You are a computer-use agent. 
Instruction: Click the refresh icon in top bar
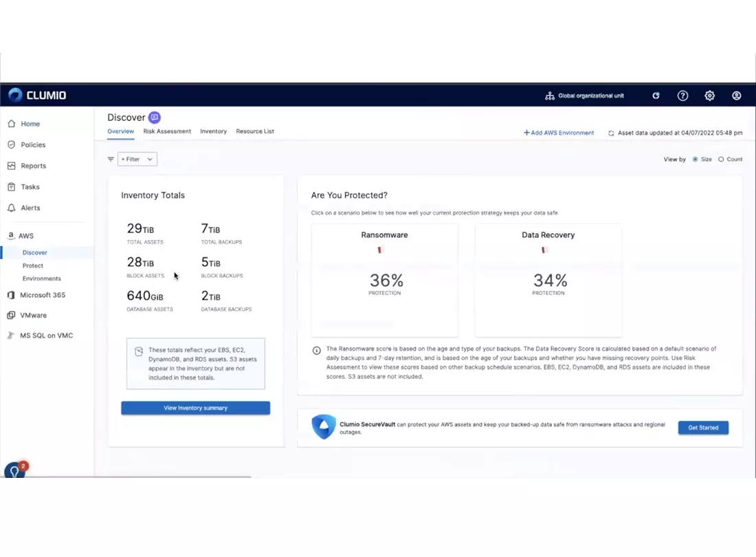tap(656, 96)
